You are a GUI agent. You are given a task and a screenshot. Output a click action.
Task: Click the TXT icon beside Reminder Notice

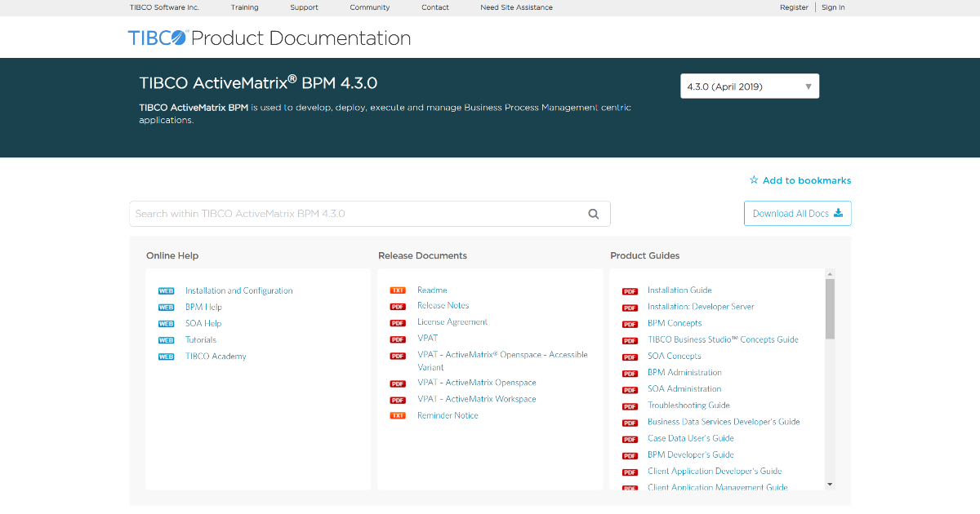pyautogui.click(x=398, y=415)
